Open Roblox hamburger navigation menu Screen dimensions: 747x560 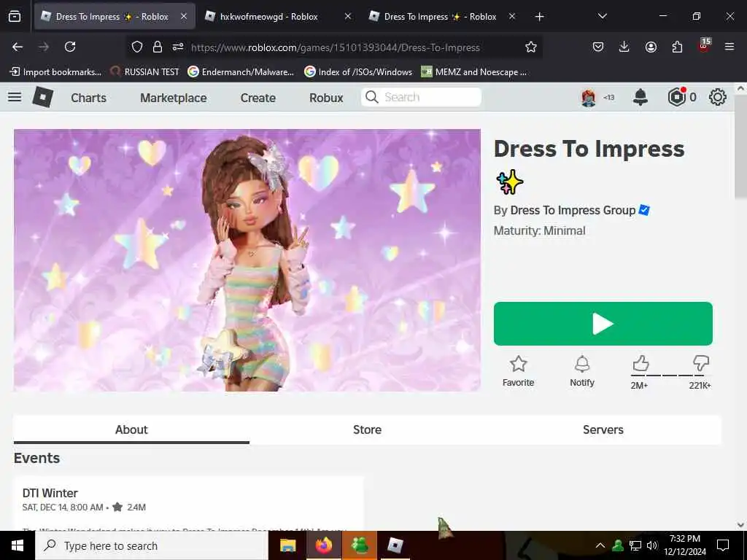pyautogui.click(x=15, y=97)
